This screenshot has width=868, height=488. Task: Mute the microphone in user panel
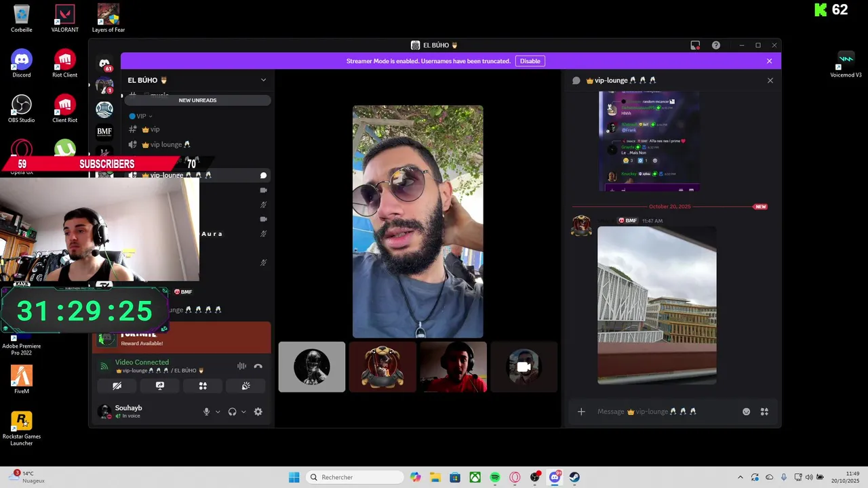206,411
